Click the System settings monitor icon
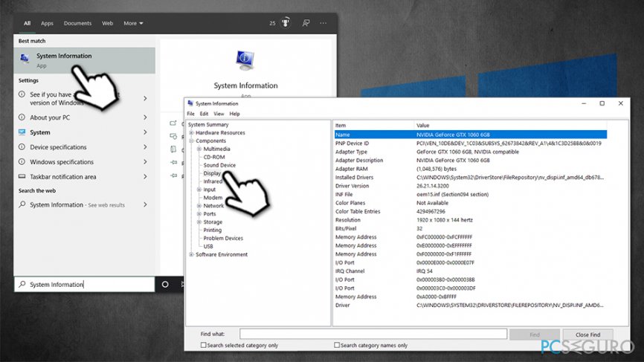 [x=22, y=132]
